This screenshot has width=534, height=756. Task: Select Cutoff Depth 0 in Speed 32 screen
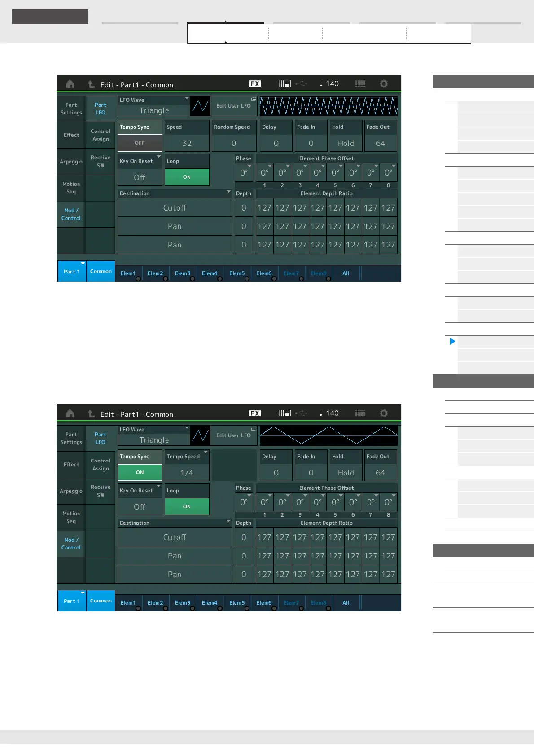tap(244, 208)
